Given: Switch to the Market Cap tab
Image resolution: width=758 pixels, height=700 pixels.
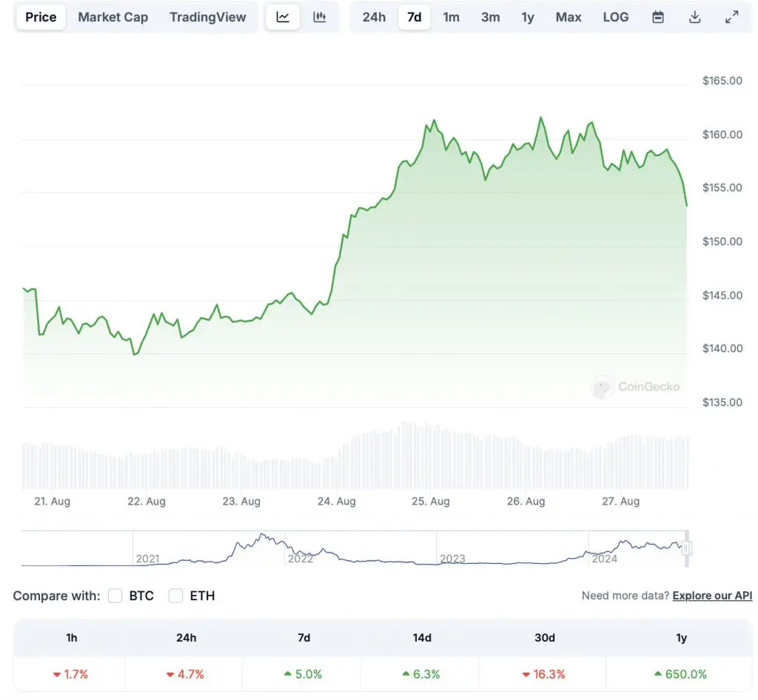Looking at the screenshot, I should point(113,17).
